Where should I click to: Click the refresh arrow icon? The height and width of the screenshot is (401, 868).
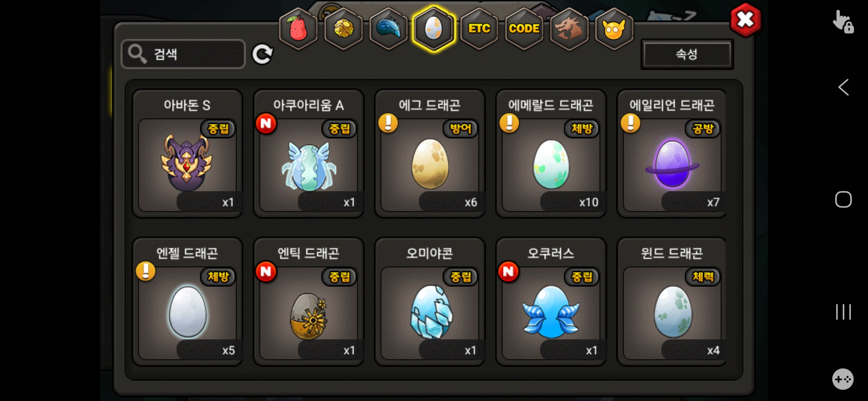coord(262,55)
